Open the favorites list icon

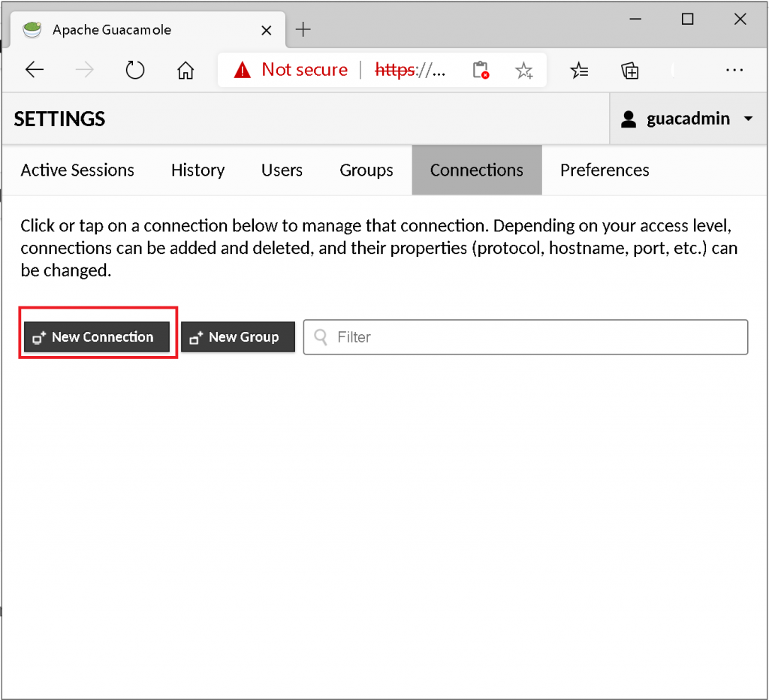coord(579,71)
